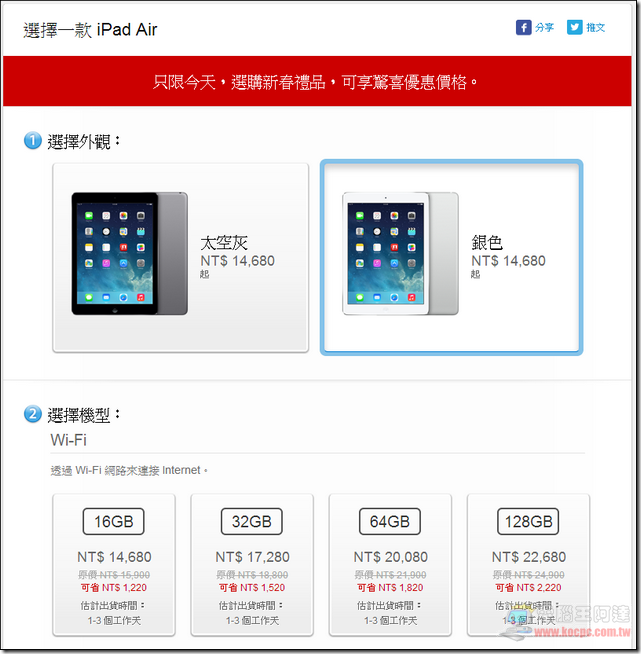Click the step 2 number badge
The height and width of the screenshot is (654, 641).
(33, 414)
